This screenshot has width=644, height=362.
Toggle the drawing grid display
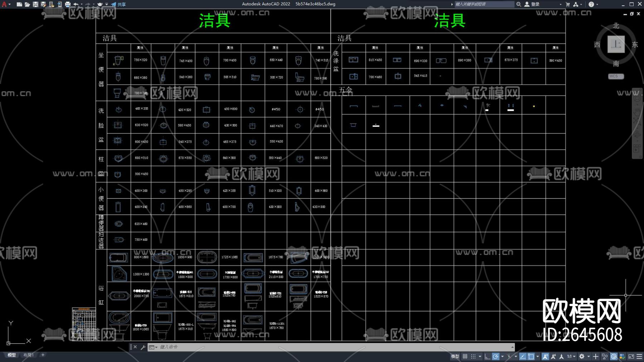pyautogui.click(x=465, y=356)
